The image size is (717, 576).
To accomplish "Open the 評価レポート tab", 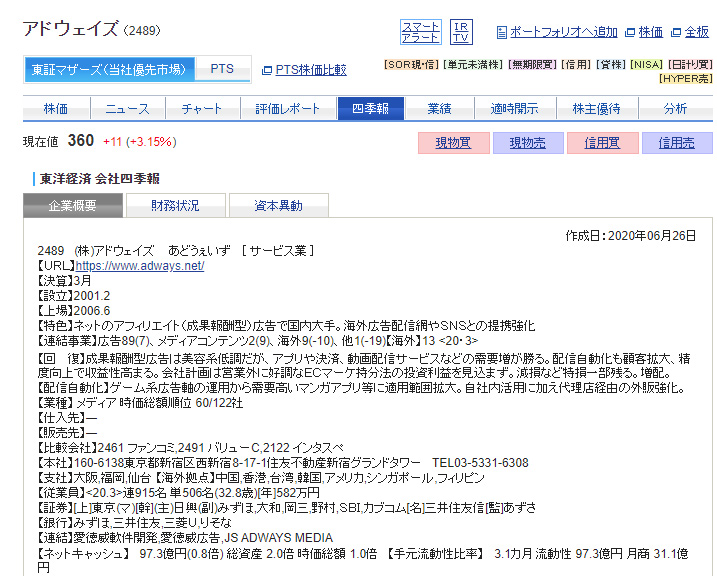I will tap(287, 109).
